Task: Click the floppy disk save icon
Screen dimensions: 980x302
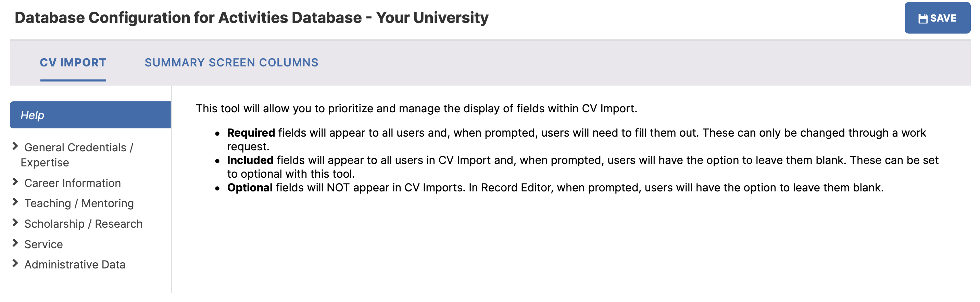Action: pyautogui.click(x=923, y=18)
